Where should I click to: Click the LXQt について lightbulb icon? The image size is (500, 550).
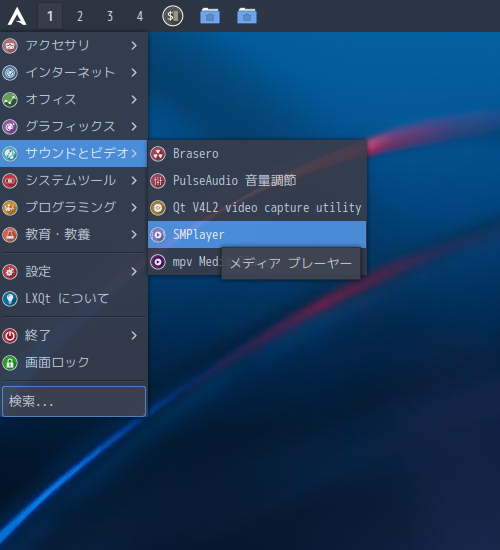point(10,299)
